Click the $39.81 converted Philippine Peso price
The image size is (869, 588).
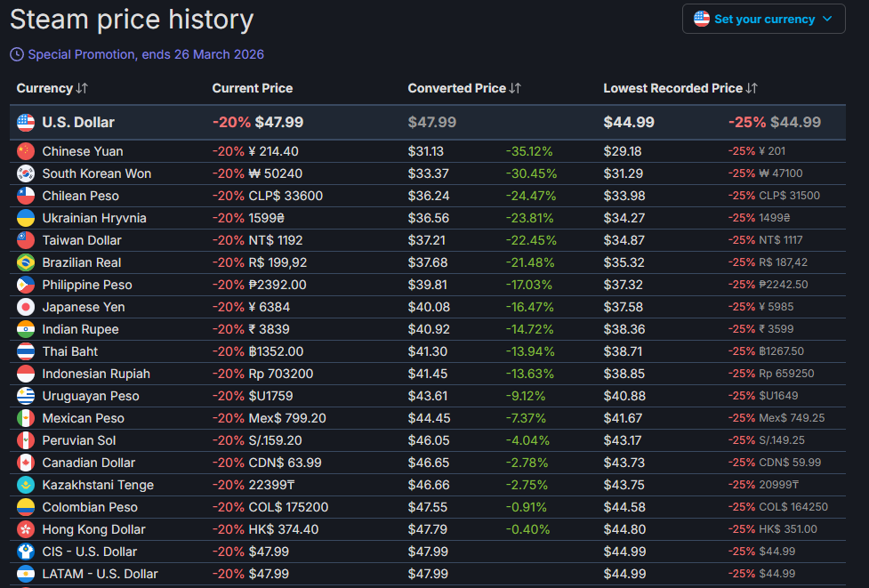pos(429,285)
